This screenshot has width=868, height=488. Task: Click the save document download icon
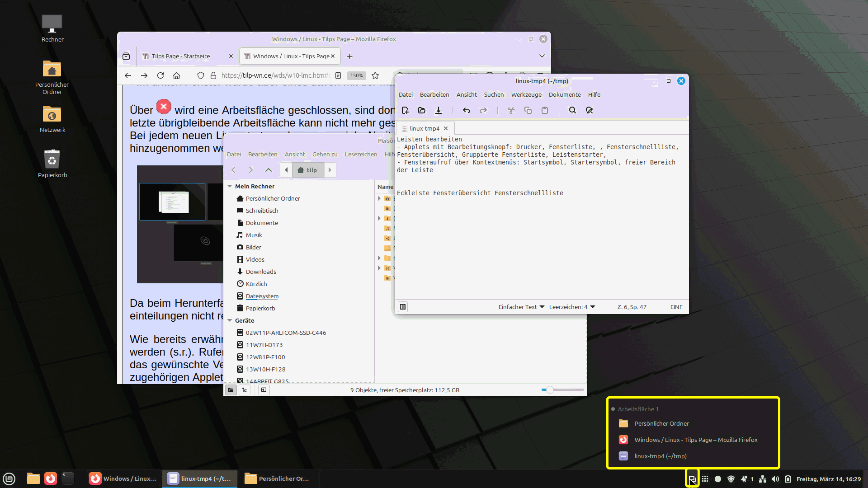pyautogui.click(x=439, y=110)
